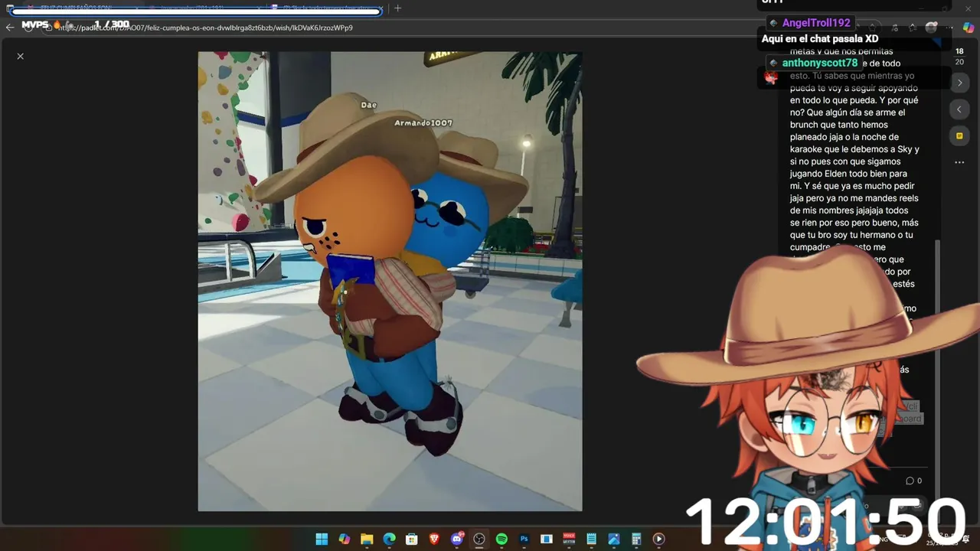The width and height of the screenshot is (980, 551).
Task: Open Brave browser from the taskbar
Action: pyautogui.click(x=434, y=539)
